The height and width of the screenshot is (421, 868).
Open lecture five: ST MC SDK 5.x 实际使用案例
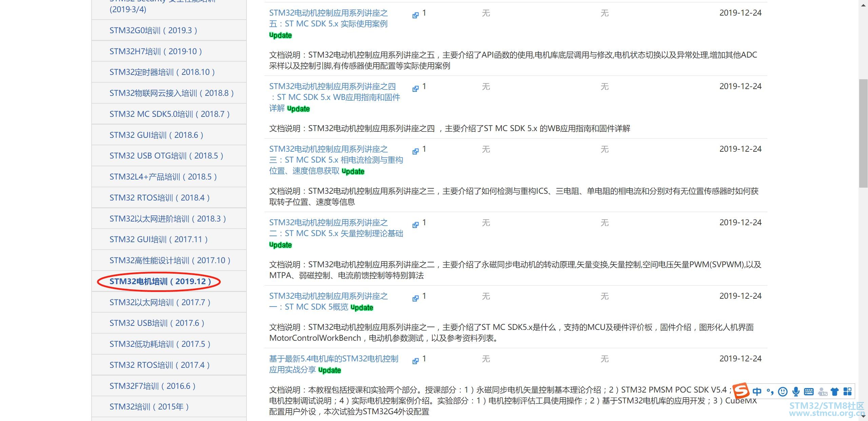coord(328,18)
